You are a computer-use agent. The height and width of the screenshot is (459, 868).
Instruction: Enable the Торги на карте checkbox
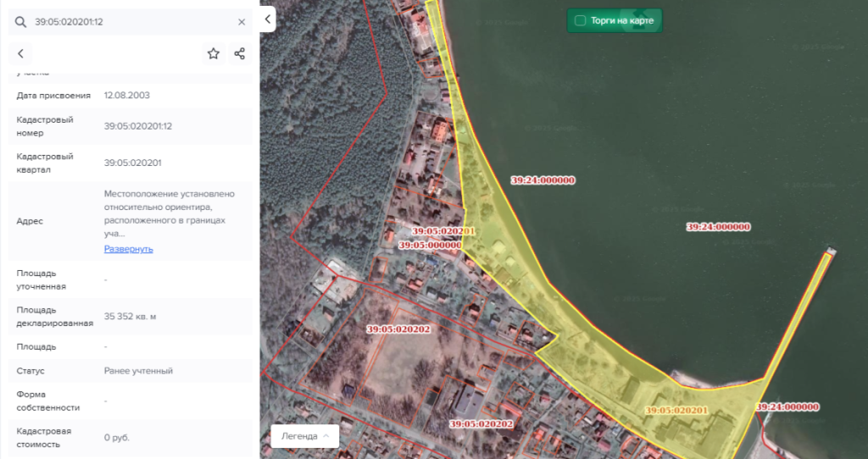tap(581, 20)
